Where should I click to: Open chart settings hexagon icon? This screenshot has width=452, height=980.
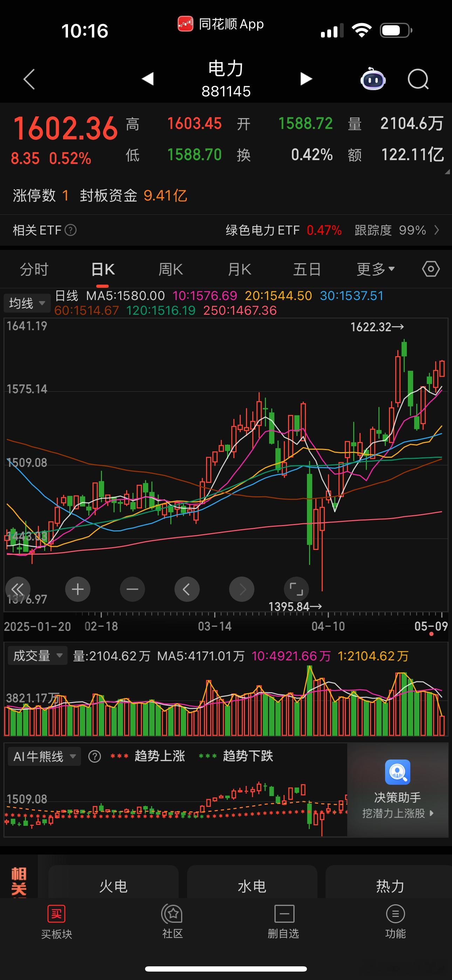(x=431, y=269)
